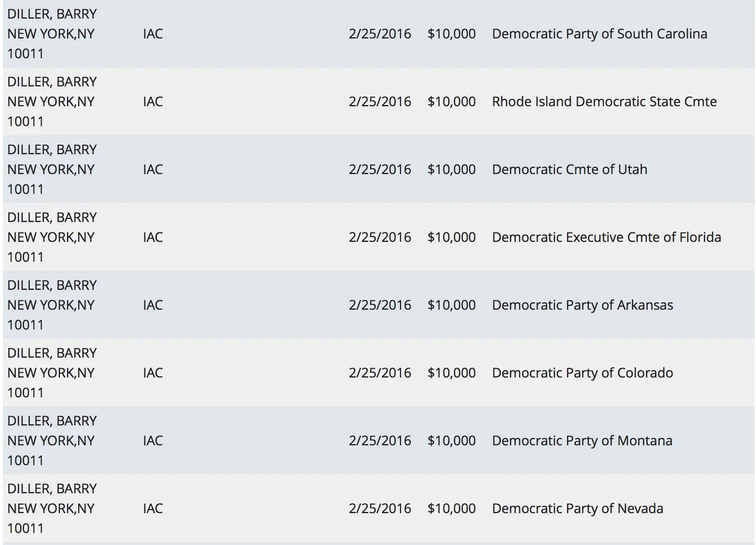756x545 pixels.
Task: Click DILLER, BARRY name in Nevada row
Action: [52, 489]
